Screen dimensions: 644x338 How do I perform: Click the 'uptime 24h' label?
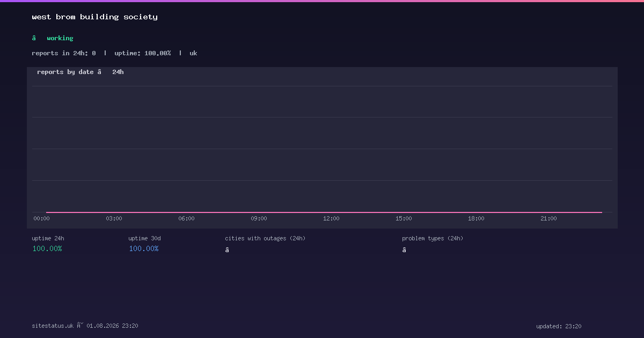[x=48, y=239]
